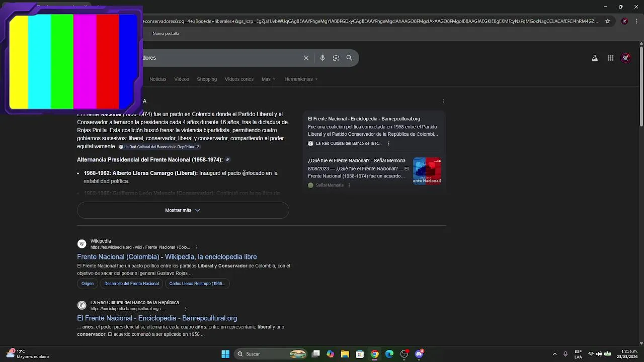Open Discord from the taskbar
Viewport: 644px width, 362px height.
point(419,354)
